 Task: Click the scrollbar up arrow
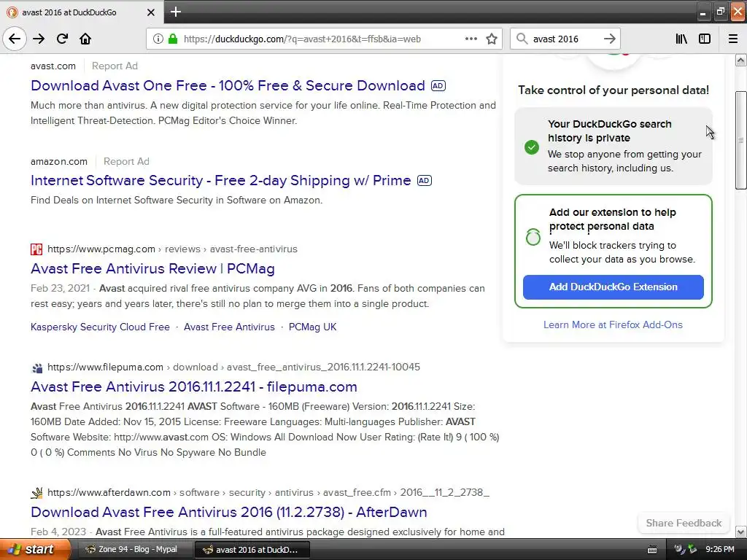[741, 60]
